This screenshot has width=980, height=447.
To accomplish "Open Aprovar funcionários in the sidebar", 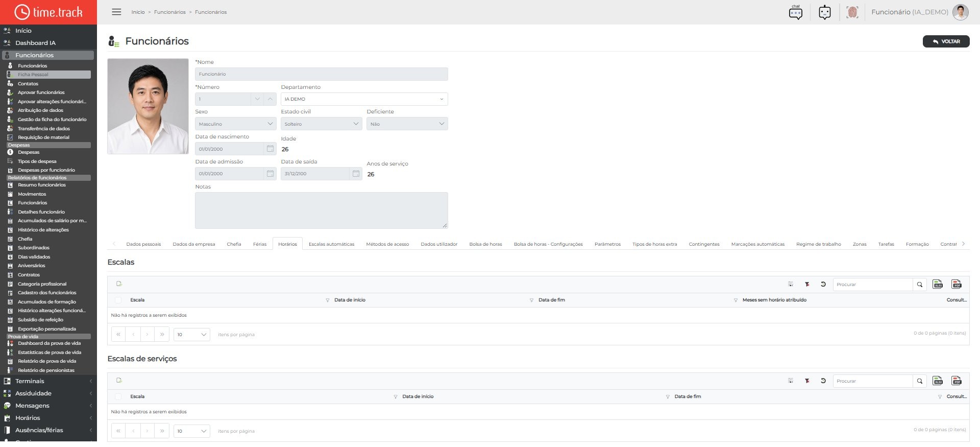I will (41, 92).
